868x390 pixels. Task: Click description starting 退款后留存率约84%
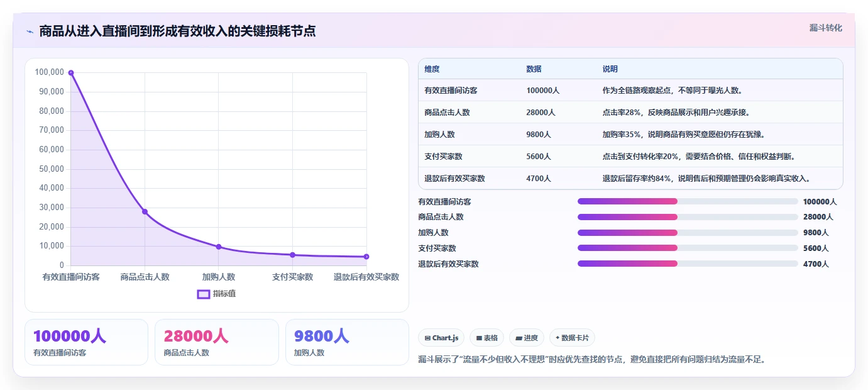click(x=706, y=179)
